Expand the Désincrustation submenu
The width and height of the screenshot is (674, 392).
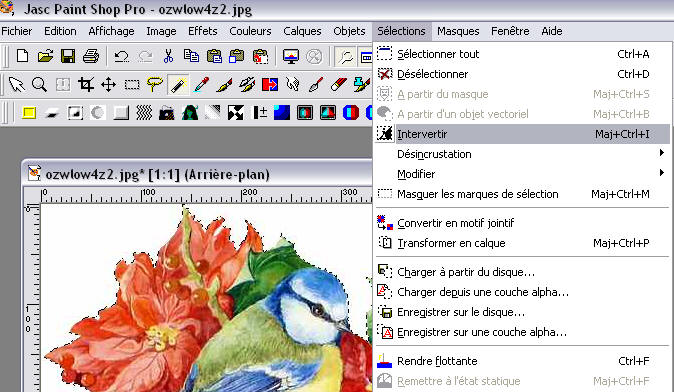click(x=522, y=154)
